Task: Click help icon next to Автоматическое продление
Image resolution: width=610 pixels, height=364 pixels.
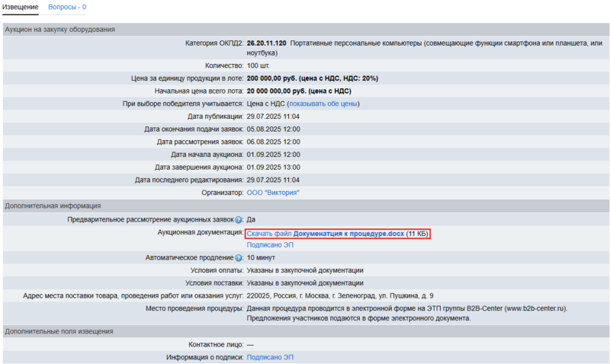Action: point(239,257)
